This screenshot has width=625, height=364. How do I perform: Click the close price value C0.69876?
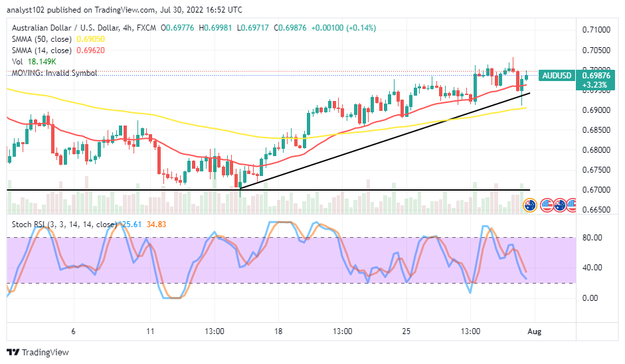(290, 28)
